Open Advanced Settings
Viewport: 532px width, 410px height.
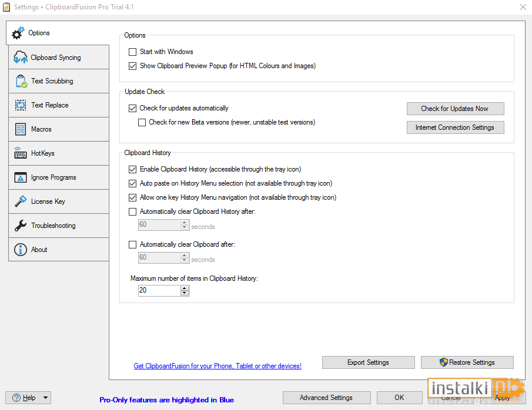pyautogui.click(x=326, y=398)
